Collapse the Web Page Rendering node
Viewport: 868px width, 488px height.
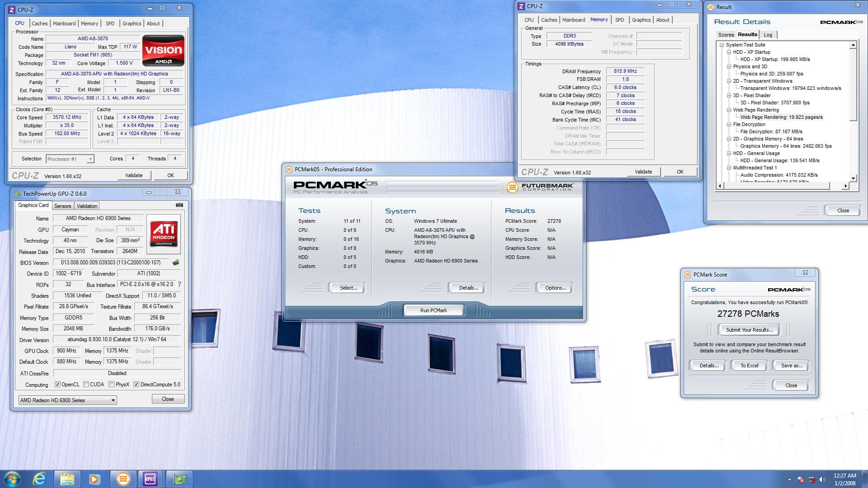pyautogui.click(x=729, y=110)
